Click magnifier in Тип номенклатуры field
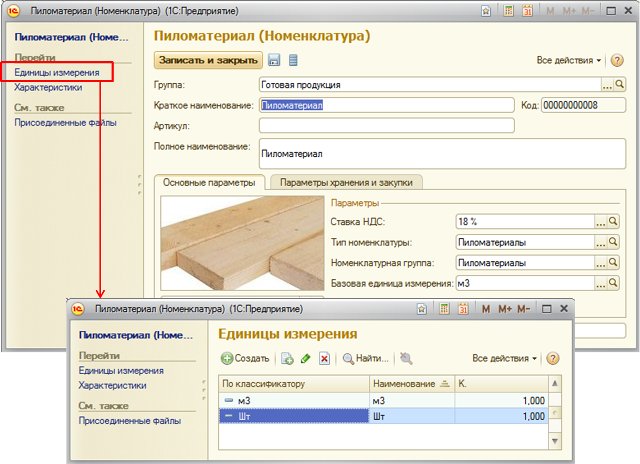640x464 pixels. click(613, 242)
